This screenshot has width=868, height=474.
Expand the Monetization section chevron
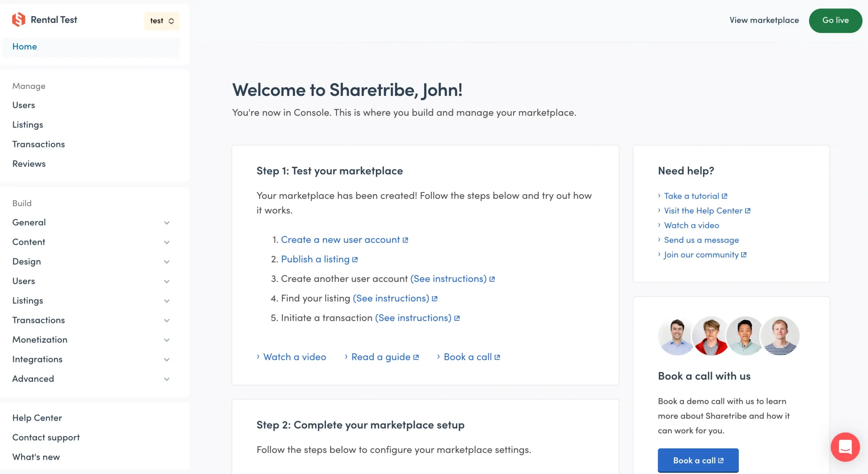[166, 340]
